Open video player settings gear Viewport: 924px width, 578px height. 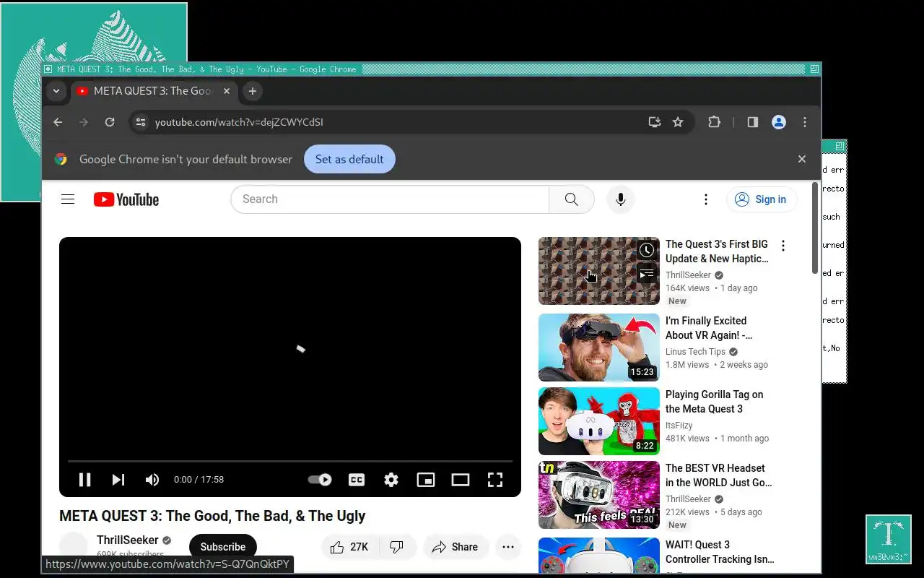click(391, 480)
